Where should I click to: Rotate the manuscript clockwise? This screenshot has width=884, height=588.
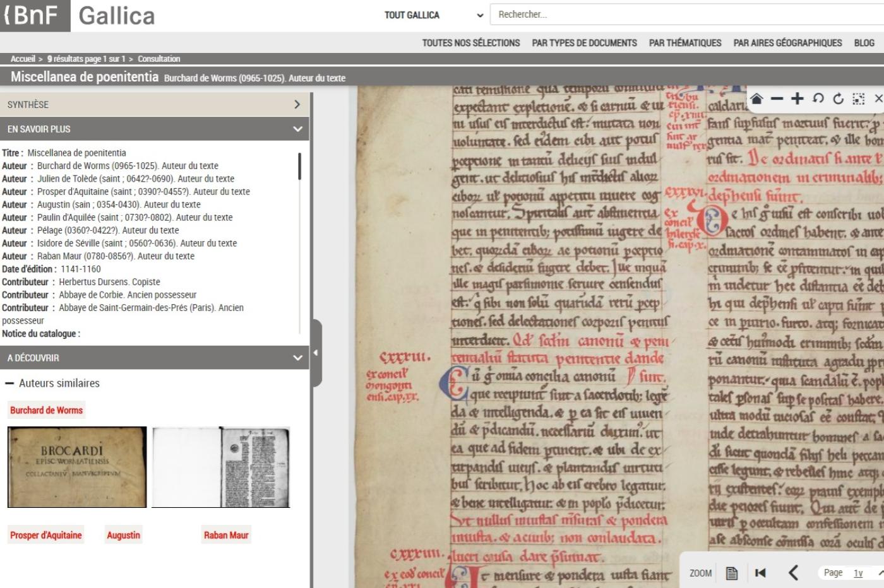coord(838,98)
